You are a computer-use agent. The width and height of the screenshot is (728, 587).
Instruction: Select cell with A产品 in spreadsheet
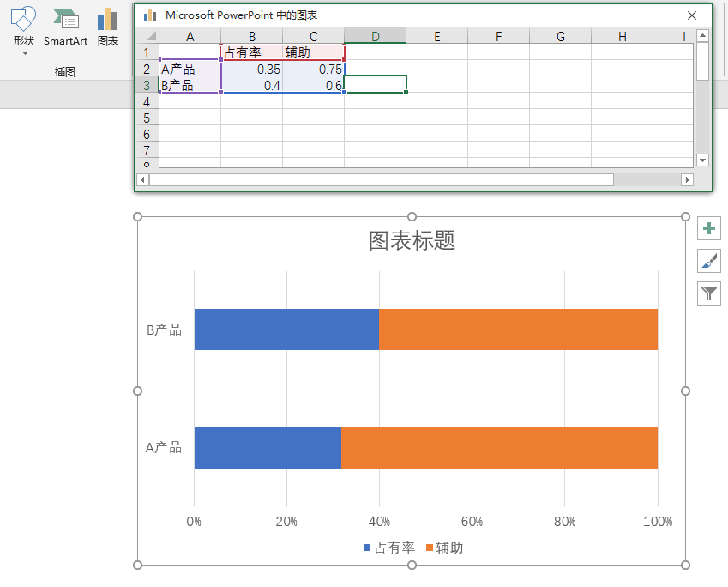190,69
